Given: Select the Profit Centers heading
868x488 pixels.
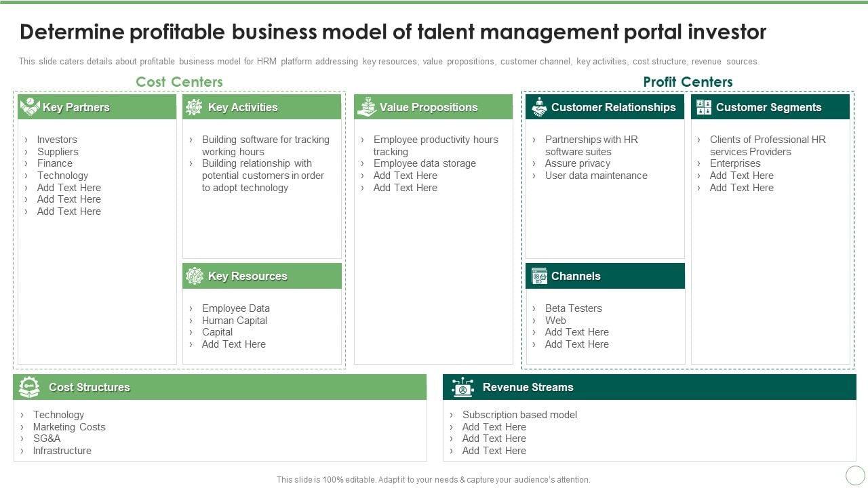Looking at the screenshot, I should coord(688,81).
